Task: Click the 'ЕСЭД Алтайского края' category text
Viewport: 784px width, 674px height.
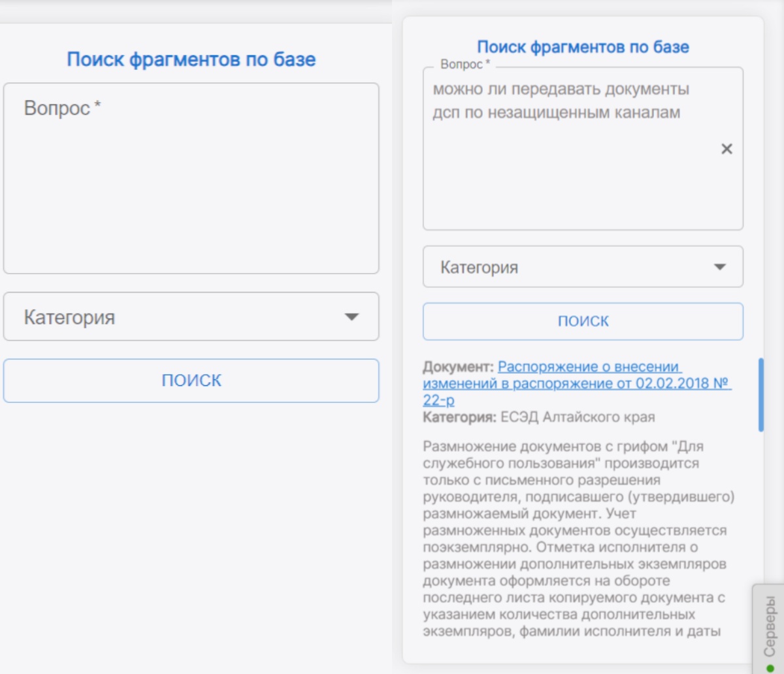Action: [578, 417]
